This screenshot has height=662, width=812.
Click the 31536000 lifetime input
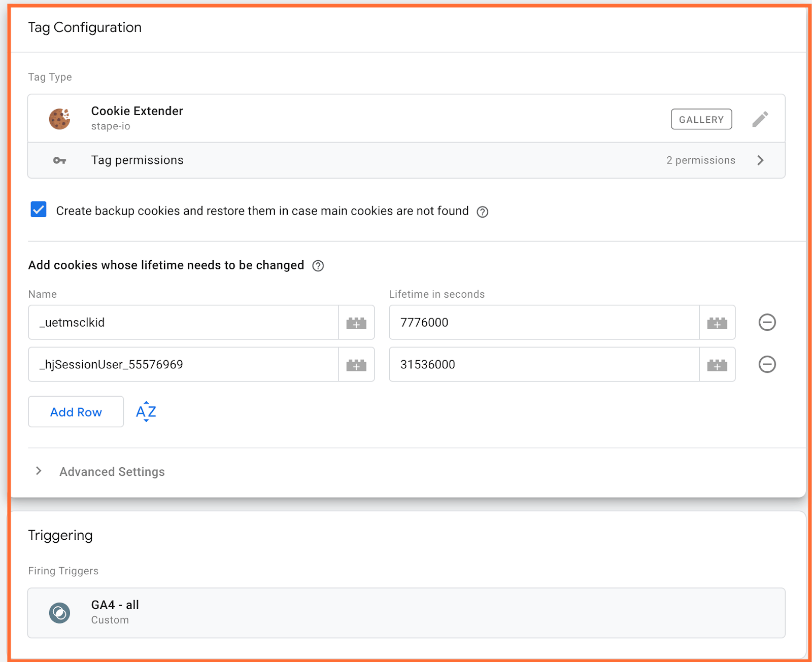[x=545, y=365]
